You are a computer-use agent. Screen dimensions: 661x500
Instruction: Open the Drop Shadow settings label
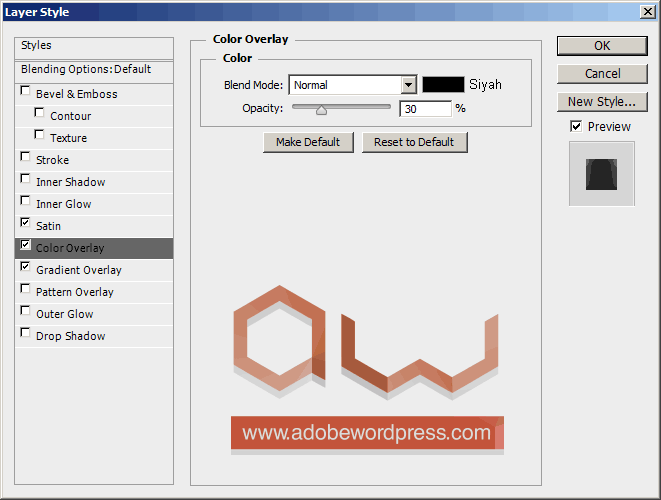tap(70, 336)
